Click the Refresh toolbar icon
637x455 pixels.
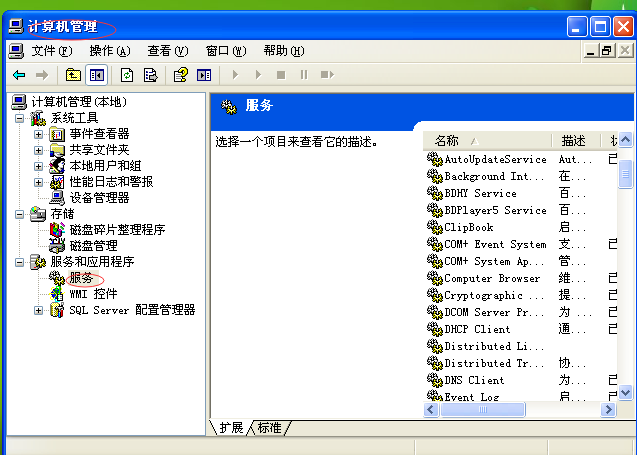coord(127,75)
